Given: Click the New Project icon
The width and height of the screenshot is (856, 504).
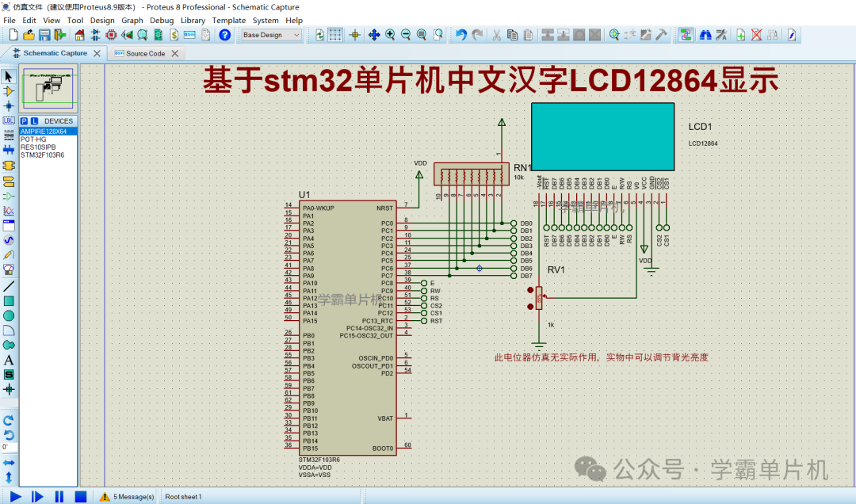Looking at the screenshot, I should [x=13, y=35].
